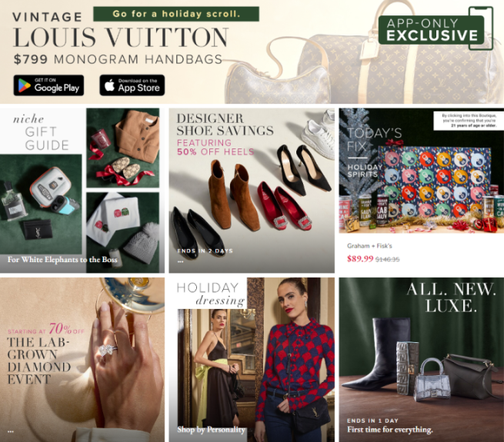Open the All. New. Luxe. tile
The height and width of the screenshot is (442, 504).
click(422, 360)
